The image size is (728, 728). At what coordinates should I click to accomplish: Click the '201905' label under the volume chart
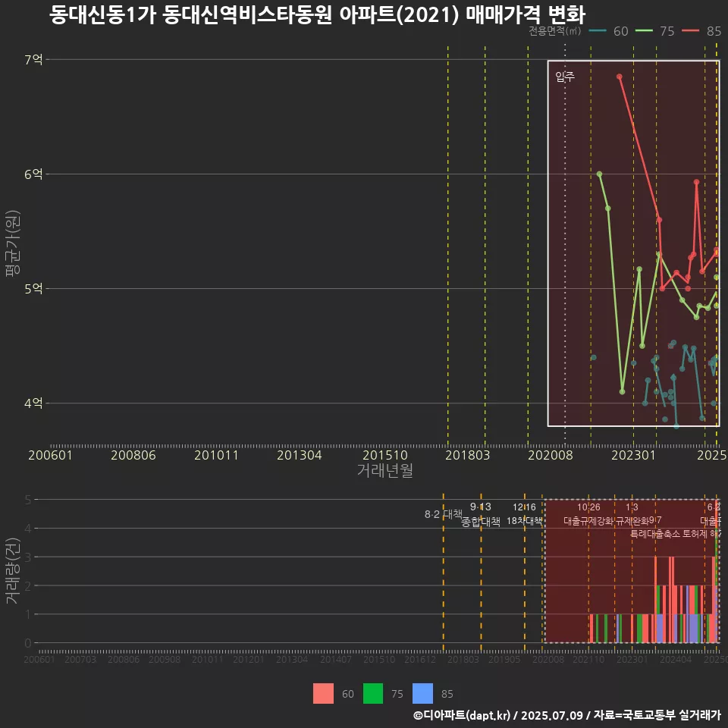pyautogui.click(x=504, y=659)
